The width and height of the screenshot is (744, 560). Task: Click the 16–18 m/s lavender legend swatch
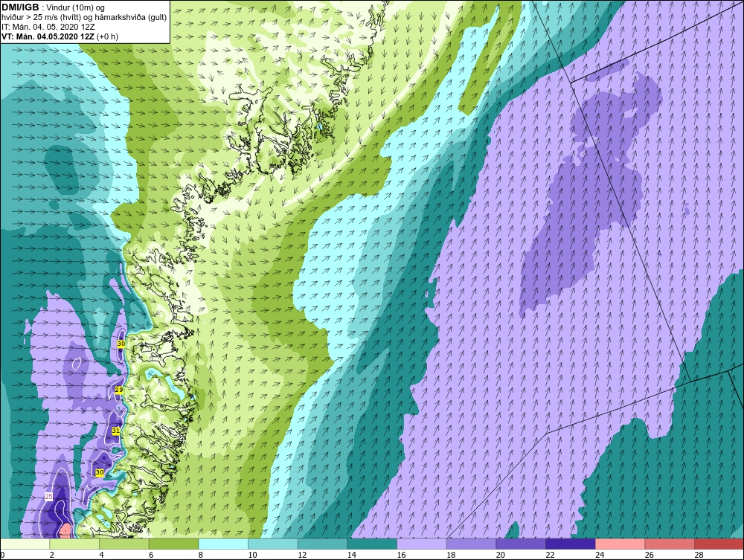(421, 544)
